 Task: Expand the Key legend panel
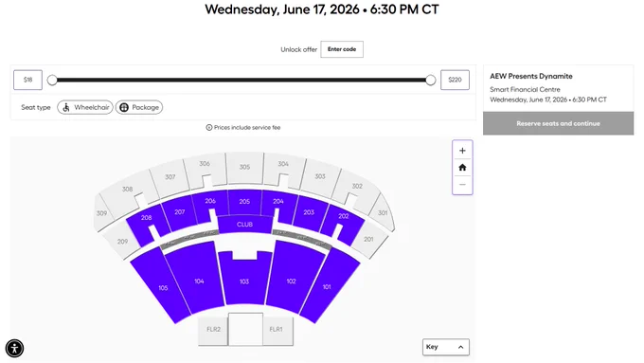tap(446, 347)
